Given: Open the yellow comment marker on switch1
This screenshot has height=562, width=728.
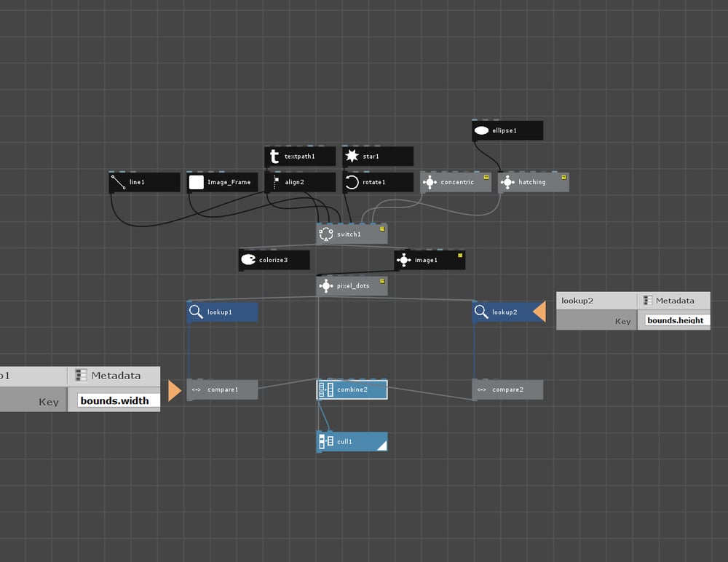Looking at the screenshot, I should coord(383,229).
